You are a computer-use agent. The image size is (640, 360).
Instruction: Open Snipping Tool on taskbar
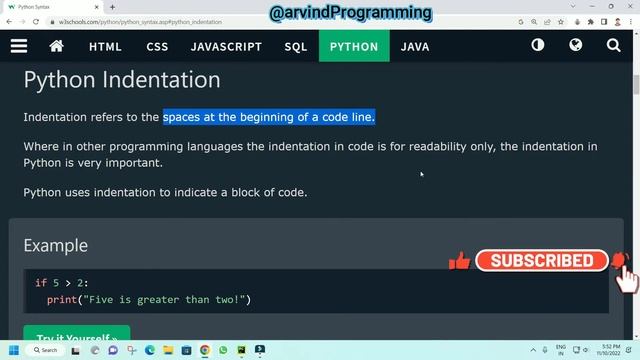(x=131, y=350)
